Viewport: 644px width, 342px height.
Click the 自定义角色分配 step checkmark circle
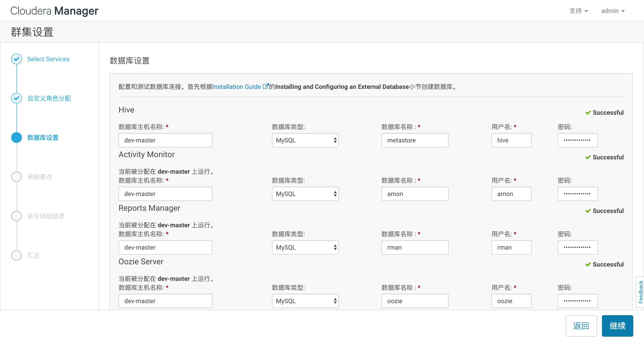pos(17,98)
